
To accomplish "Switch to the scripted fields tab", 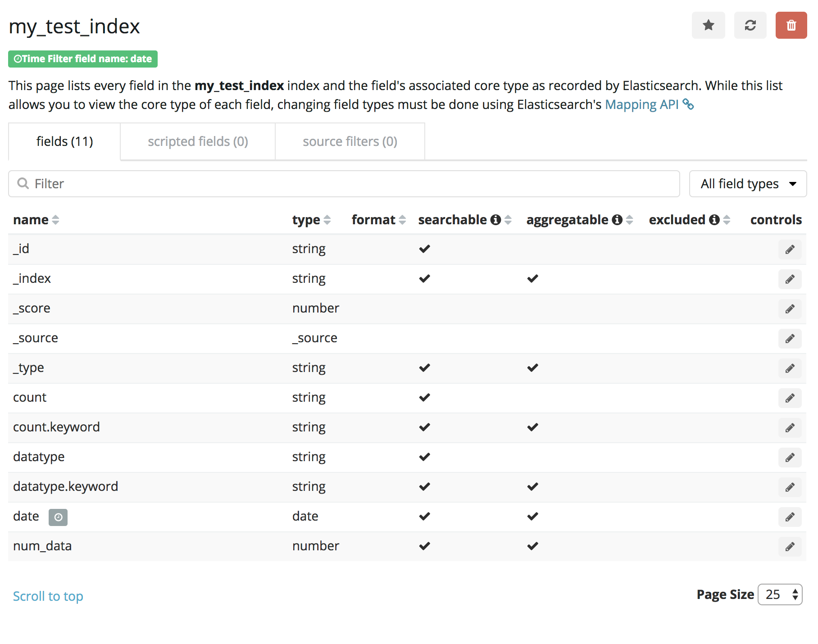I will (x=198, y=141).
